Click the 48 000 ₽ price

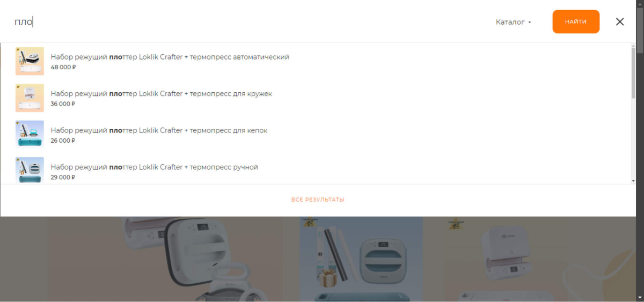tap(63, 67)
